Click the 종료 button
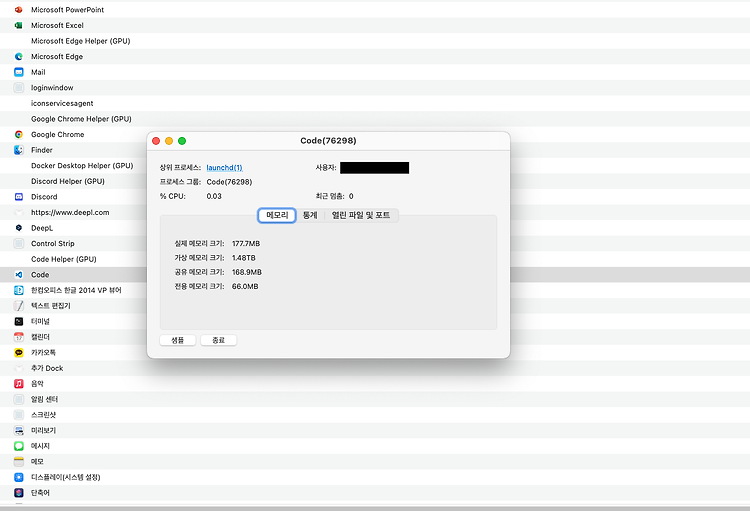 click(219, 340)
